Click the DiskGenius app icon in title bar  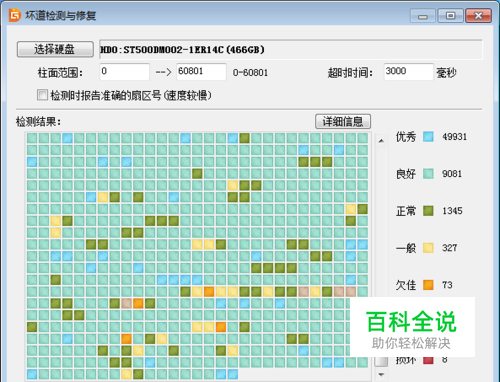15,15
